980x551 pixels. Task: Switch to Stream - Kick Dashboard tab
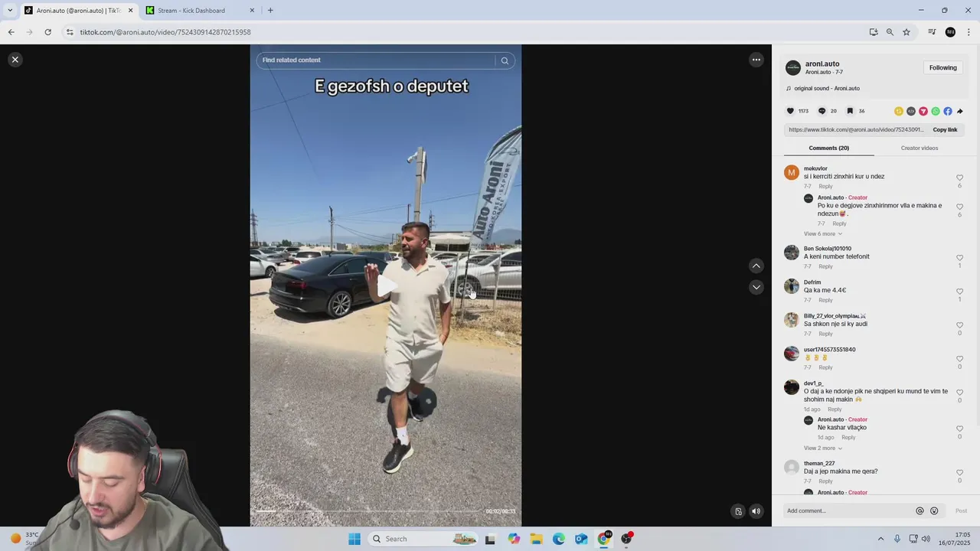[x=201, y=11]
